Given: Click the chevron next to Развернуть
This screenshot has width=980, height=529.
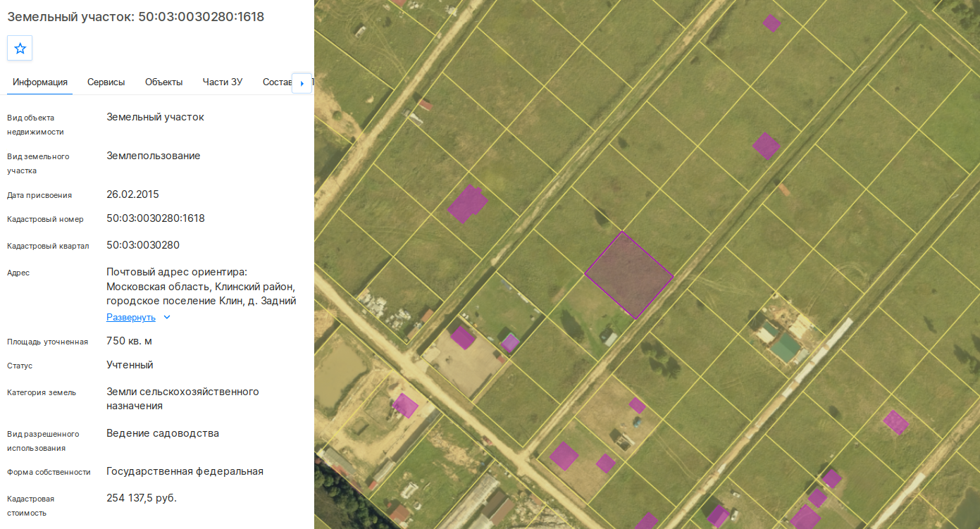Looking at the screenshot, I should [167, 318].
